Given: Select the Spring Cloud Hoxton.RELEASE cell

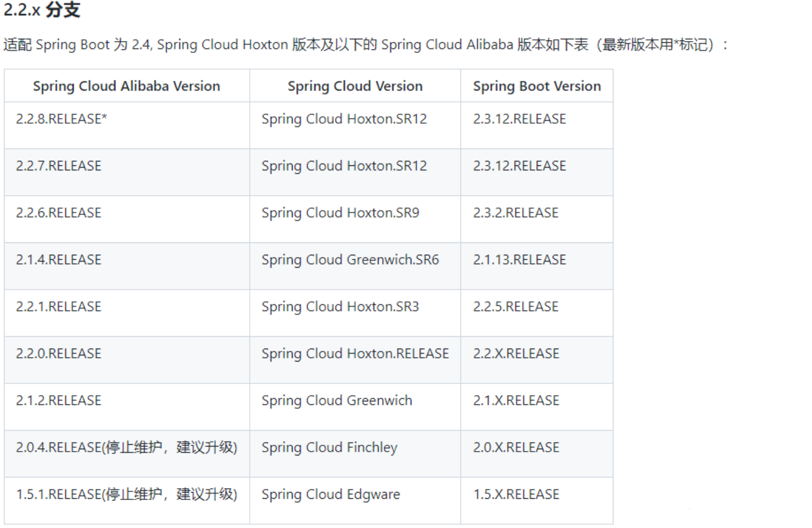Looking at the screenshot, I should coord(355,354).
